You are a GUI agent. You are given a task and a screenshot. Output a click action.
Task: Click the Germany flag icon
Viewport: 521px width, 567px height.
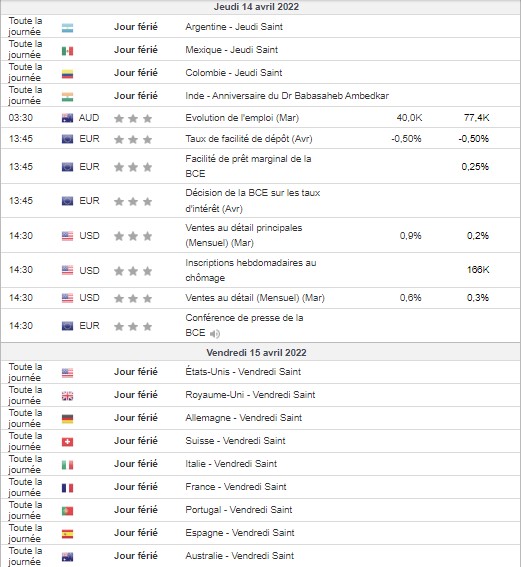(67, 419)
